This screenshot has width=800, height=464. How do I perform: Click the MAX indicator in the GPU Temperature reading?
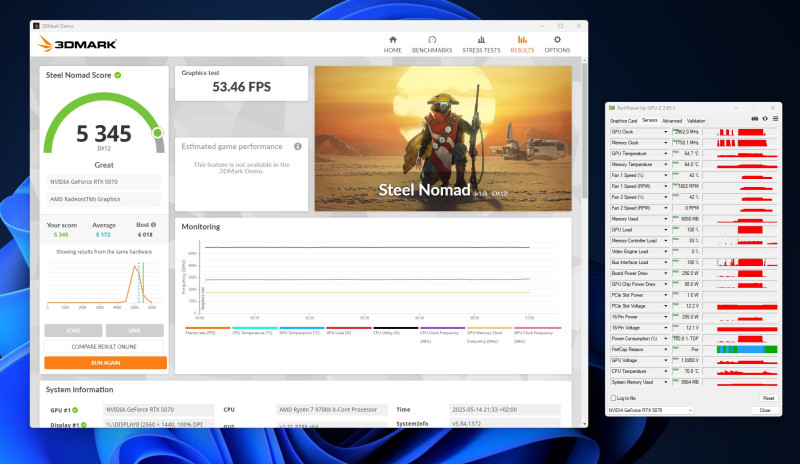point(676,152)
